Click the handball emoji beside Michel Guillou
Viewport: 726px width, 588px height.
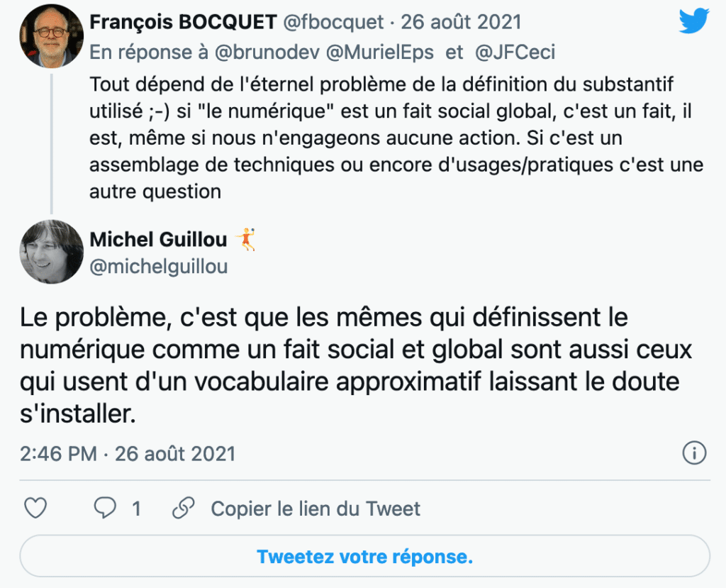click(x=246, y=240)
